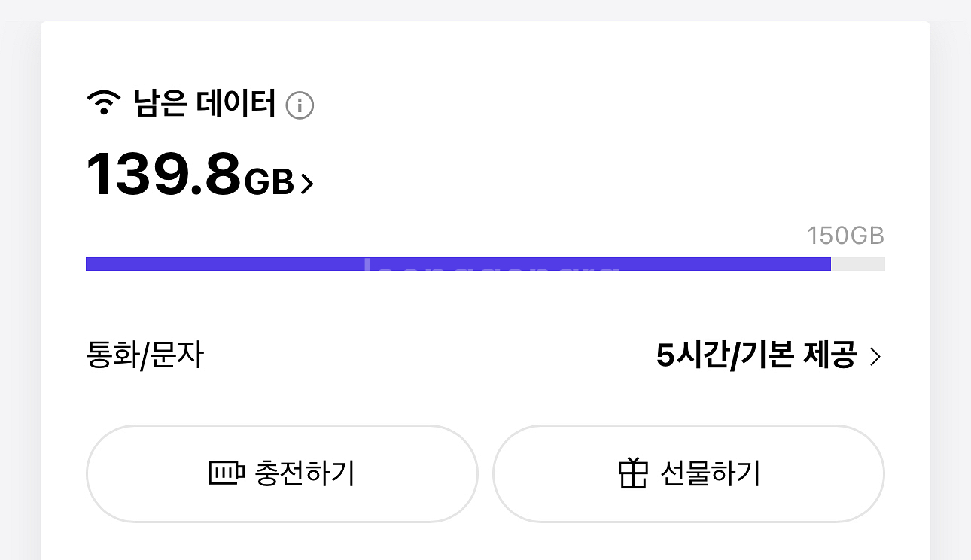Click empty space between 통화/문자 and 5시간/기본 제공

(x=429, y=355)
